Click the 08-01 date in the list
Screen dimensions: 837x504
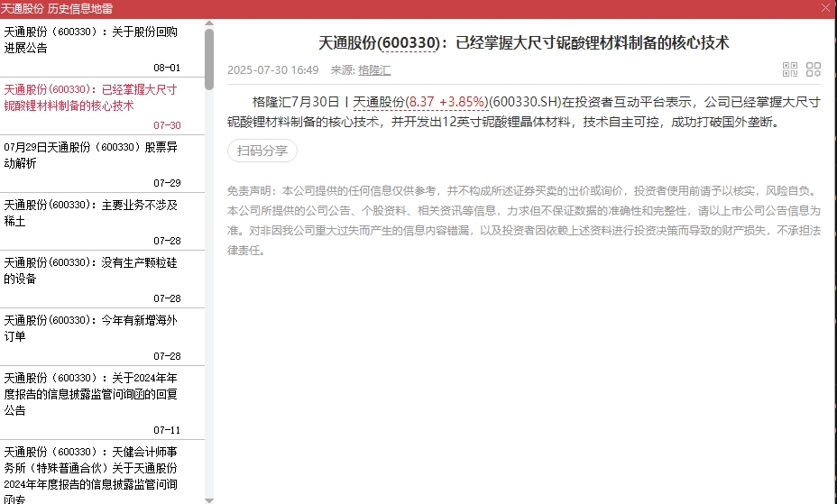click(167, 68)
